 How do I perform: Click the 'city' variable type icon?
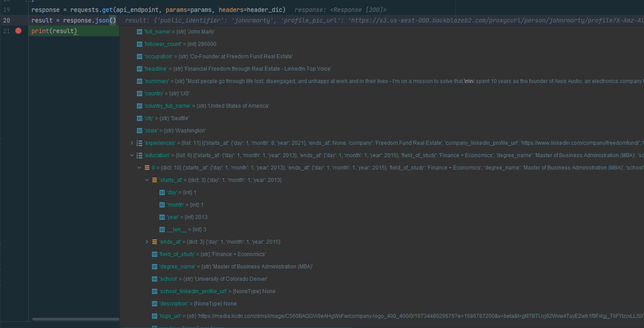(140, 118)
